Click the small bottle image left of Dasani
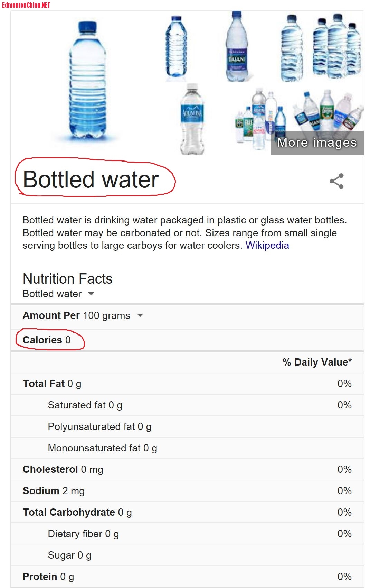Screen dimensions: 370x588 point(176,47)
